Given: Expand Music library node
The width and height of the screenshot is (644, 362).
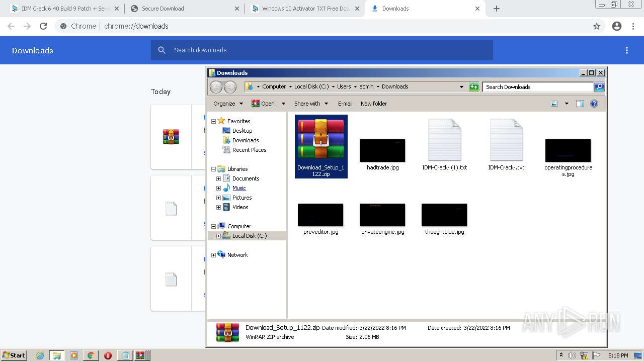Looking at the screenshot, I should [218, 188].
